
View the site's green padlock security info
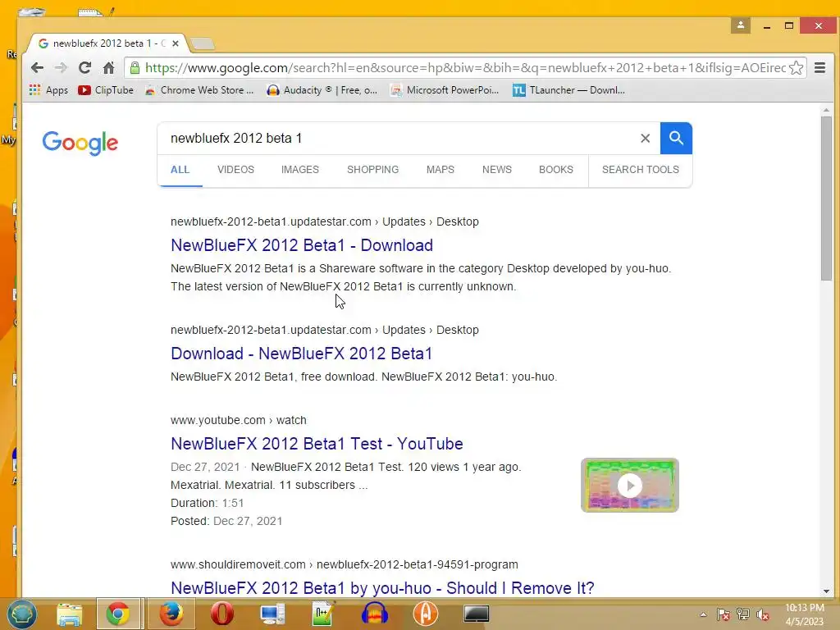135,67
